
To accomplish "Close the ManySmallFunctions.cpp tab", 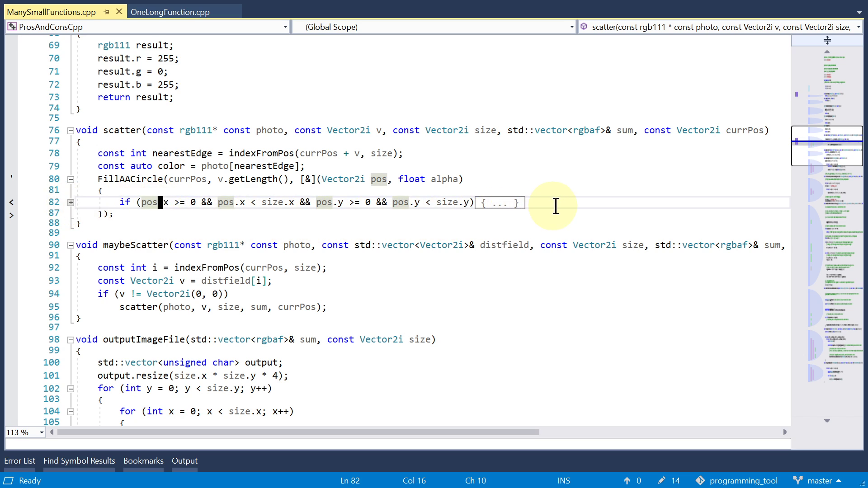I will click(x=119, y=12).
